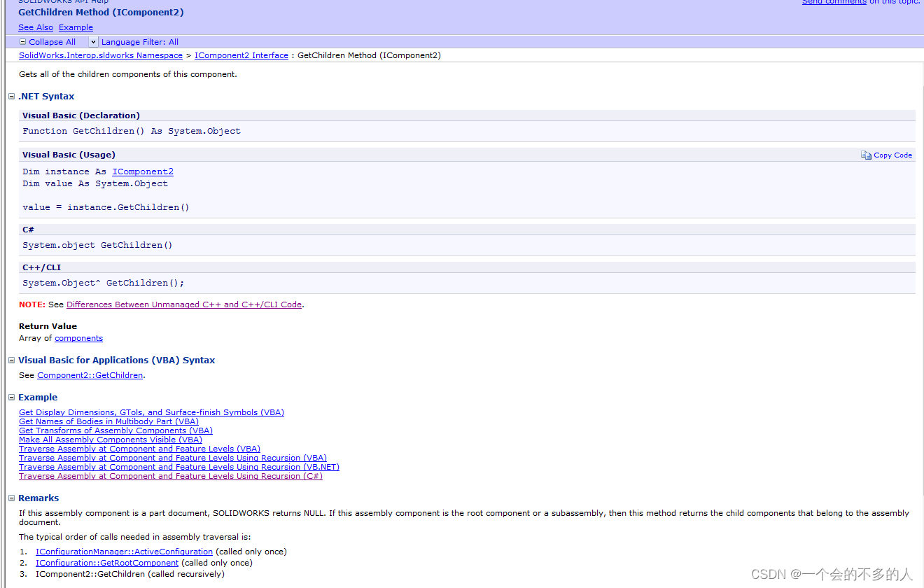
Task: Open IComponent2 Interface breadcrumb link
Action: point(241,55)
